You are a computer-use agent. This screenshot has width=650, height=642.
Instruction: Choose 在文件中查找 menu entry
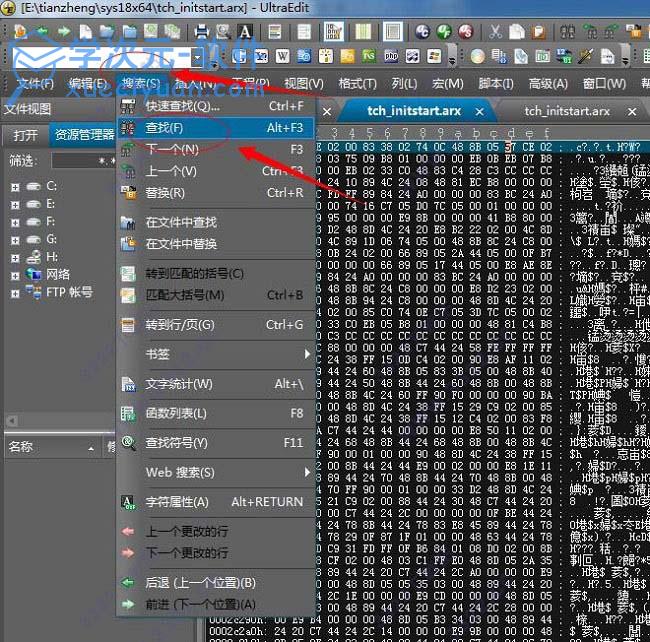pos(216,222)
